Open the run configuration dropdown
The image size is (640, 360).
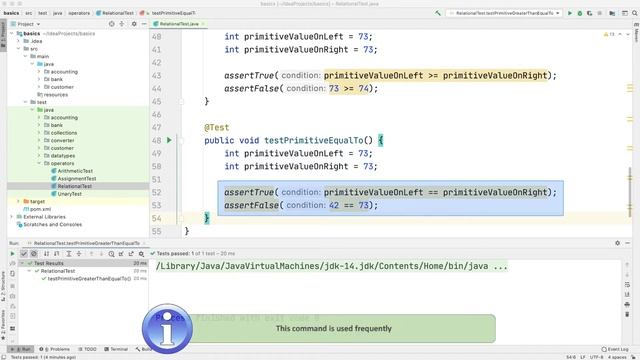pos(504,13)
